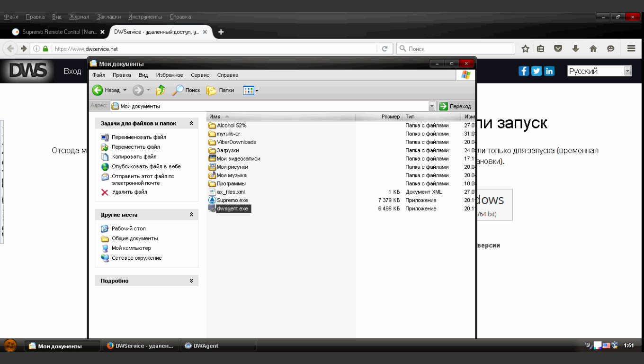Select the Мои видеозаписи folder
Screen dimensions: 644x364
click(234, 159)
